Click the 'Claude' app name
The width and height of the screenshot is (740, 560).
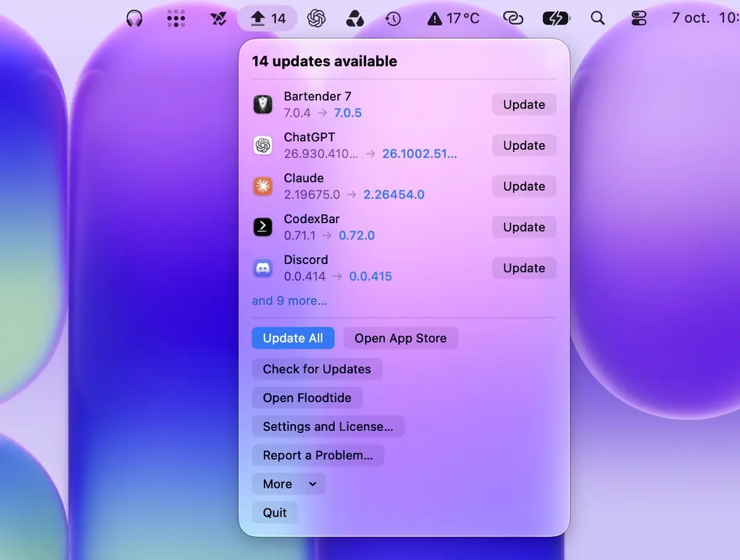(303, 178)
